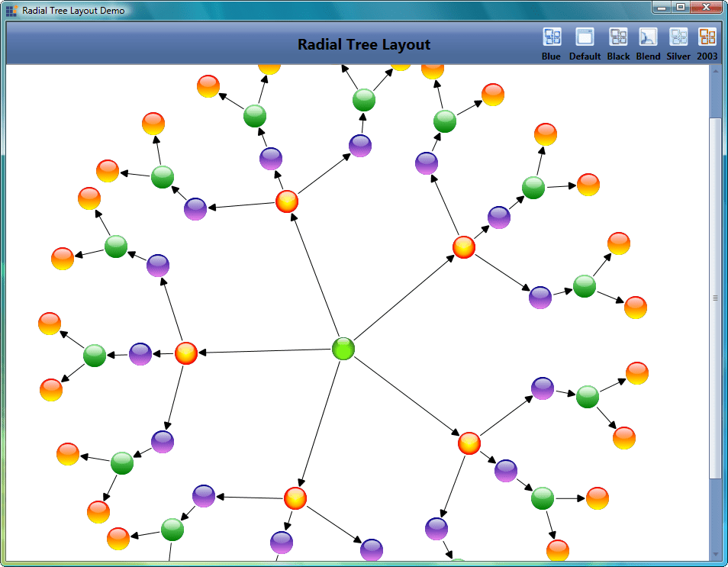
Task: Click the Radial Tree Layout header banner
Action: click(x=364, y=44)
